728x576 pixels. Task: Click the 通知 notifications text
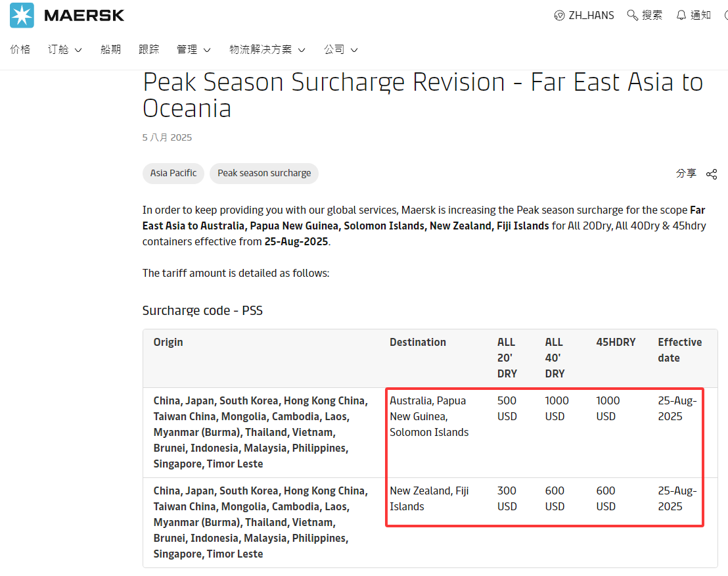700,15
